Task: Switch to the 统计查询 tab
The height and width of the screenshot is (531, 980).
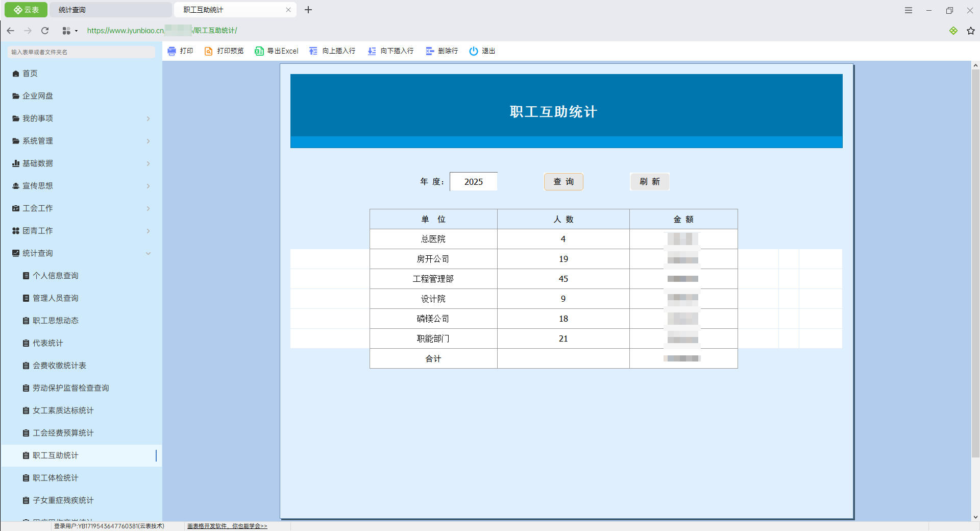Action: click(x=110, y=10)
